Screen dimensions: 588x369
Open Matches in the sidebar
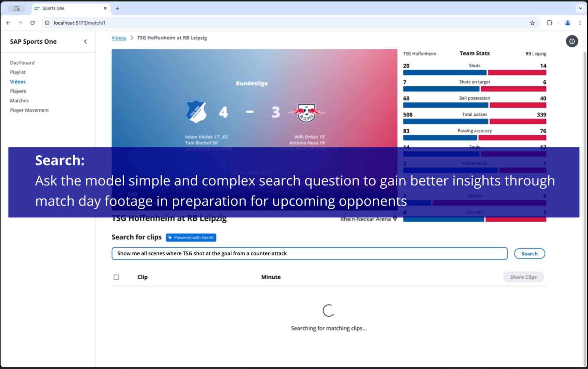click(19, 101)
